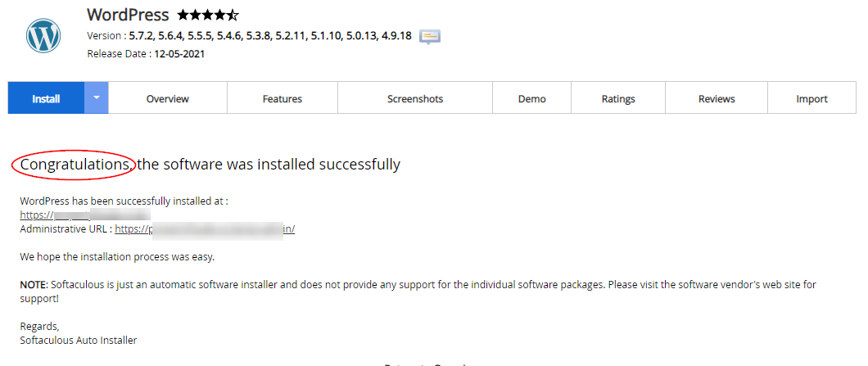Show the Ratings tab

[618, 98]
